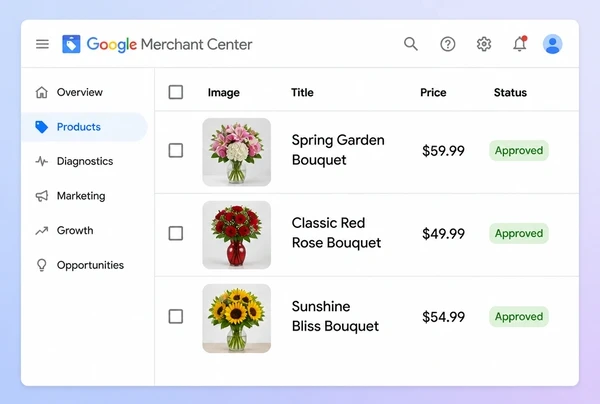This screenshot has width=600, height=404.
Task: Select Products in the sidebar
Action: pos(84,127)
